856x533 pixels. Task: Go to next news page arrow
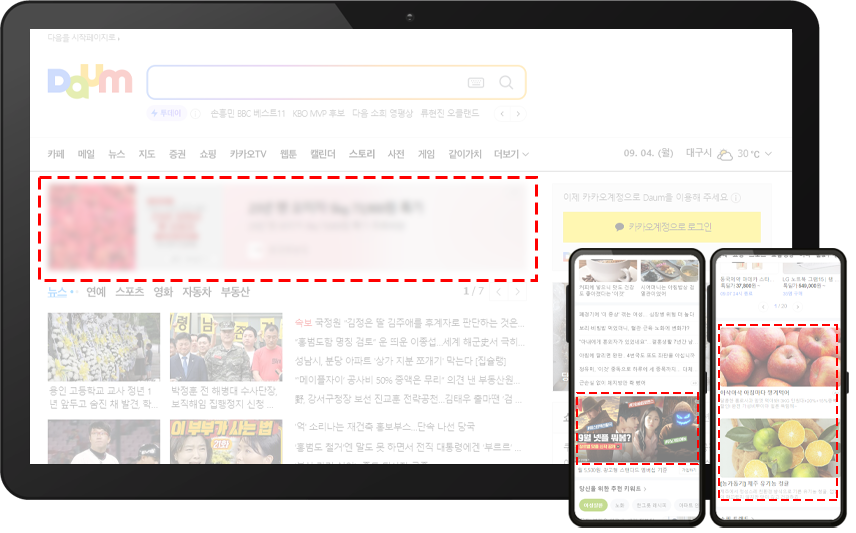tap(517, 292)
